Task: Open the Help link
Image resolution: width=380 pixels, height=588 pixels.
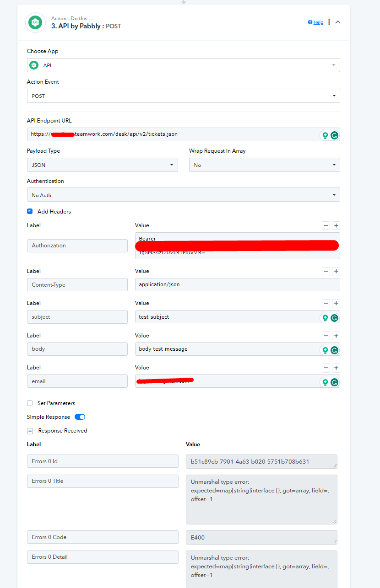Action: click(x=315, y=22)
